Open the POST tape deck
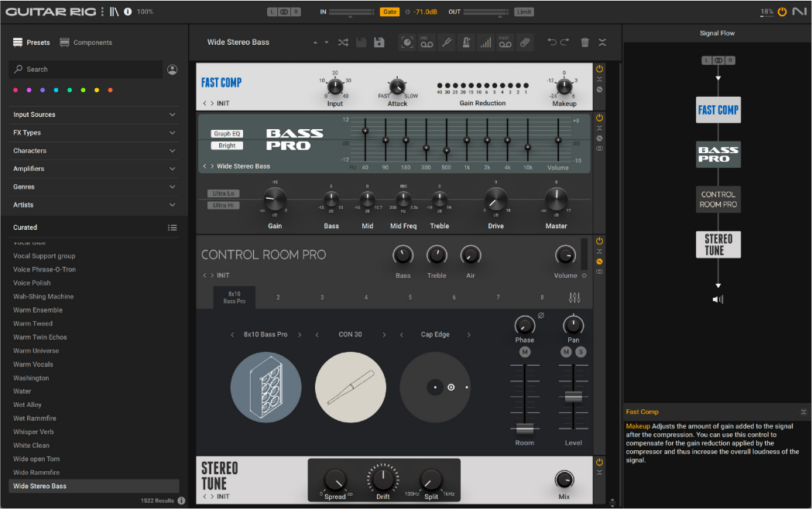Screen dimensions: 812x509 [505, 43]
